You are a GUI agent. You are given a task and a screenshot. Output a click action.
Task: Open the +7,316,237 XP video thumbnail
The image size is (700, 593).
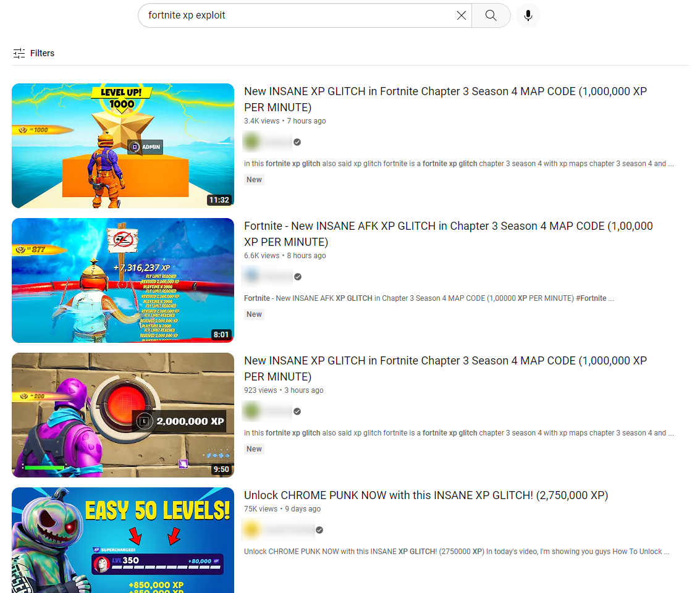(x=123, y=280)
